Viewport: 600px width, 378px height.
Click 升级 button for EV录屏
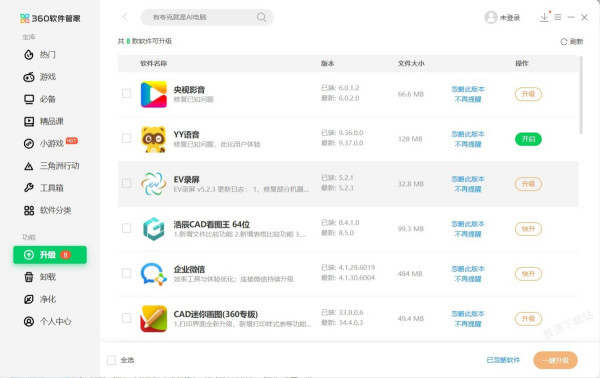pyautogui.click(x=528, y=184)
